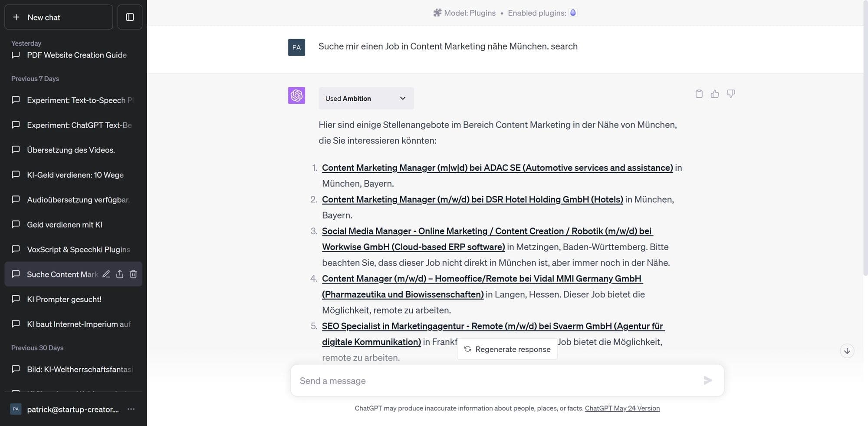The width and height of the screenshot is (868, 426).
Task: Open Audioübersetzung verfügbar chat
Action: pos(73,200)
